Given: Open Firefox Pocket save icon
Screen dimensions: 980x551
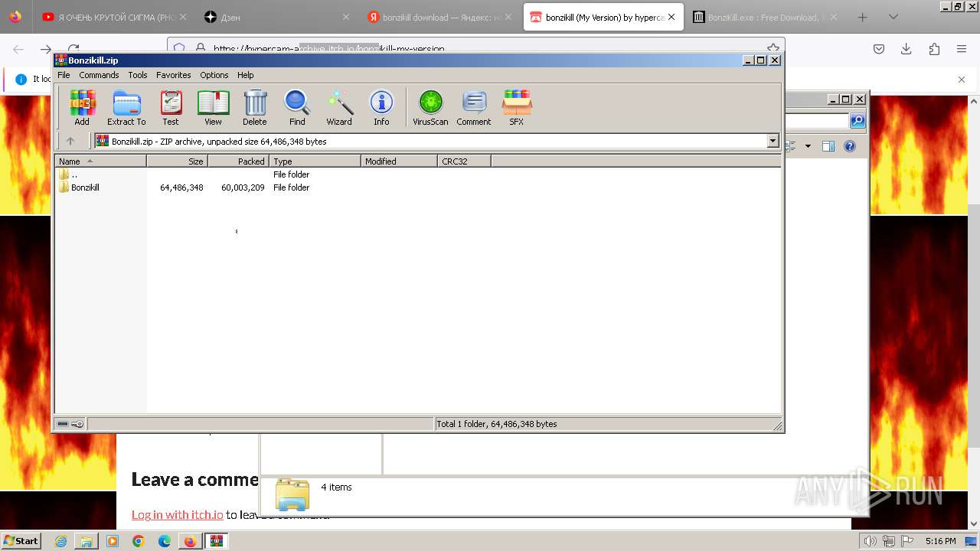Looking at the screenshot, I should 879,49.
